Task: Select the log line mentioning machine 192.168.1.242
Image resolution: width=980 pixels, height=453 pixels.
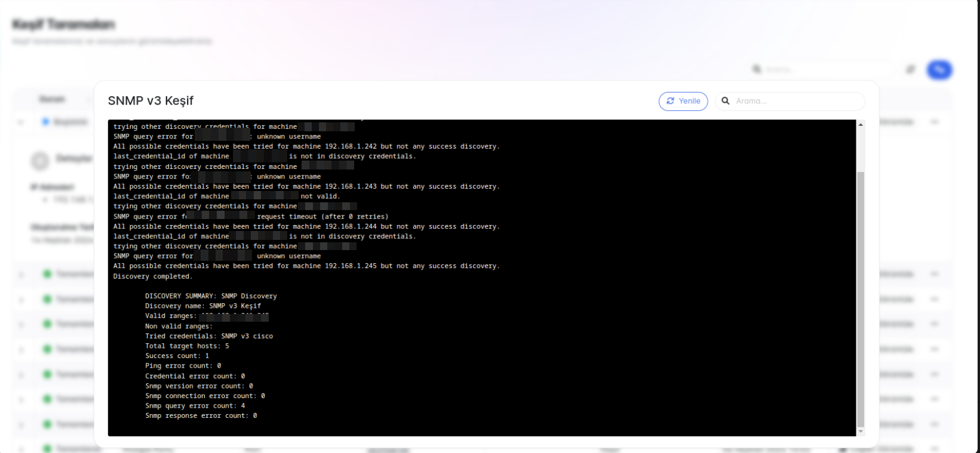Action: pyautogui.click(x=306, y=146)
